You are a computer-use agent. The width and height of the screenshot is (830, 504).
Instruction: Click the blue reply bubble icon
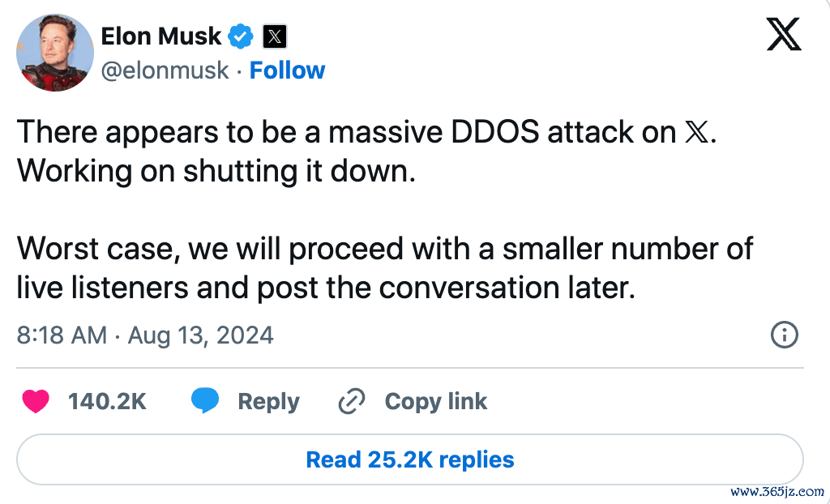pos(205,401)
